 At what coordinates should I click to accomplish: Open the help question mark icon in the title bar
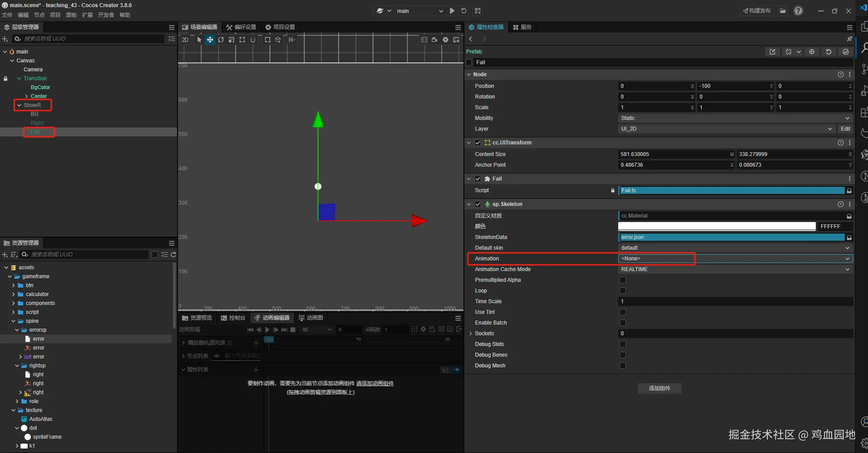(798, 11)
